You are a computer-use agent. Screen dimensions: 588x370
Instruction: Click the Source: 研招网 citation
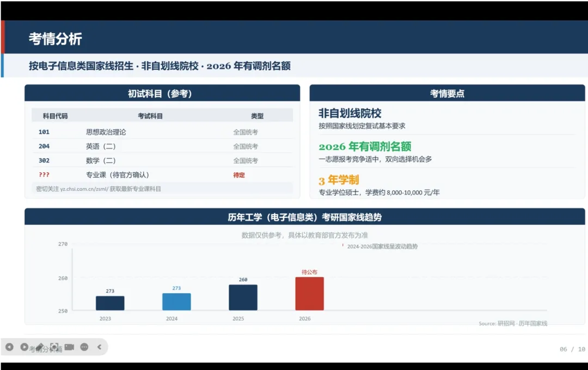coord(513,324)
